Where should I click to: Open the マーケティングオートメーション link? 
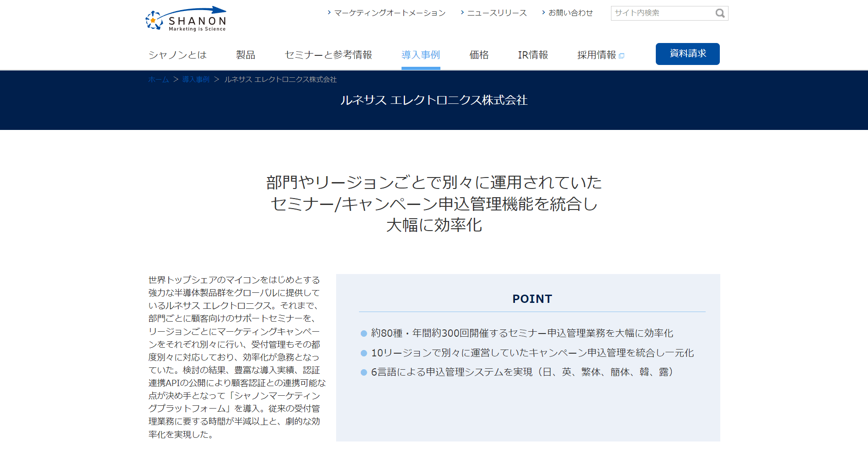[x=390, y=13]
